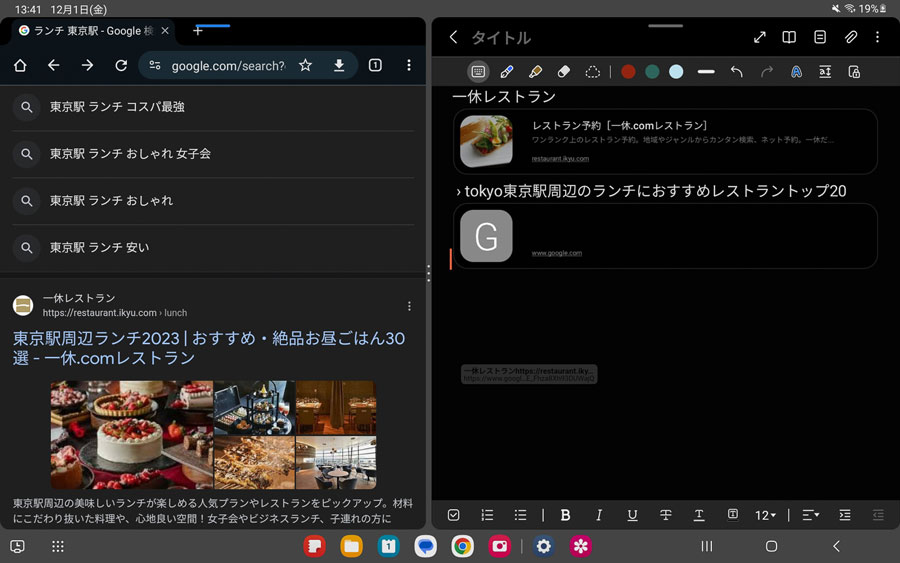This screenshot has height=563, width=900.
Task: Open www.google.com link card
Action: point(665,236)
